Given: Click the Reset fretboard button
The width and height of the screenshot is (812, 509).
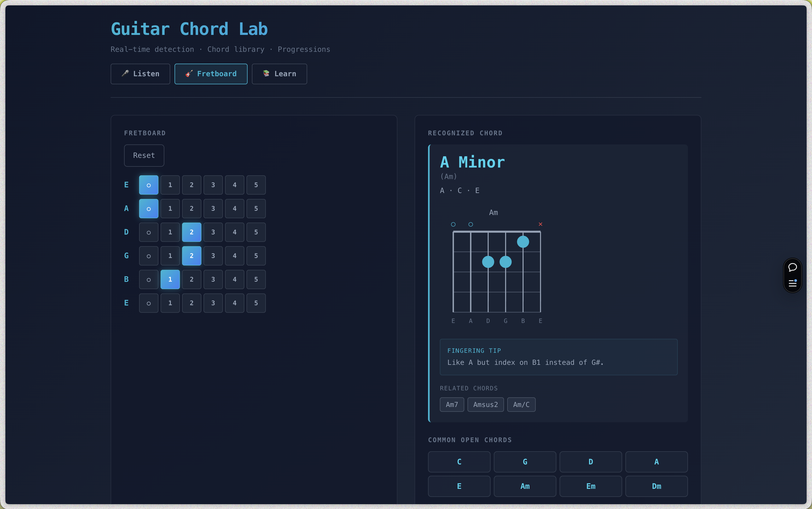Looking at the screenshot, I should pos(144,155).
